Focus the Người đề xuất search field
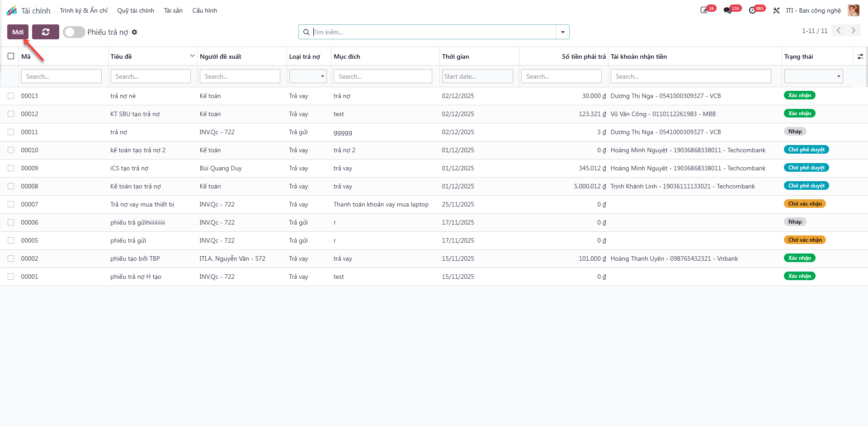 (x=240, y=76)
